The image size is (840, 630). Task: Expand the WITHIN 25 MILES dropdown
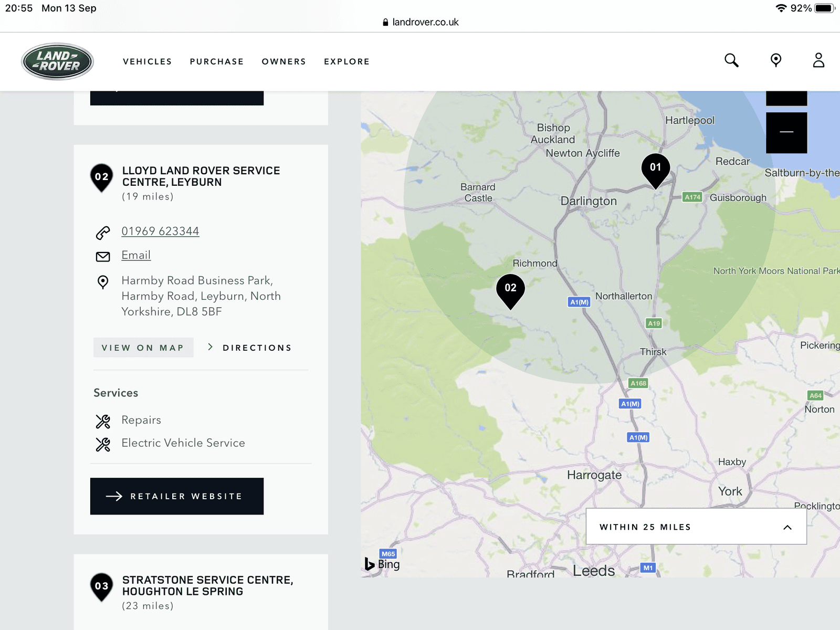point(696,527)
